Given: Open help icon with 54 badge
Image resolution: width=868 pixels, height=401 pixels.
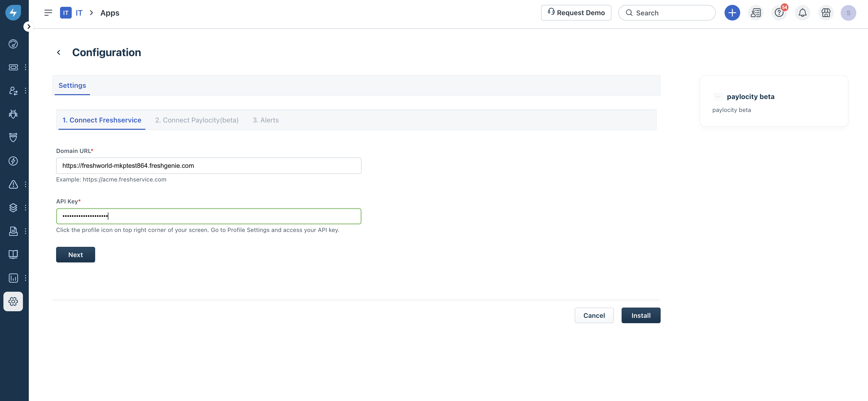Looking at the screenshot, I should click(779, 13).
